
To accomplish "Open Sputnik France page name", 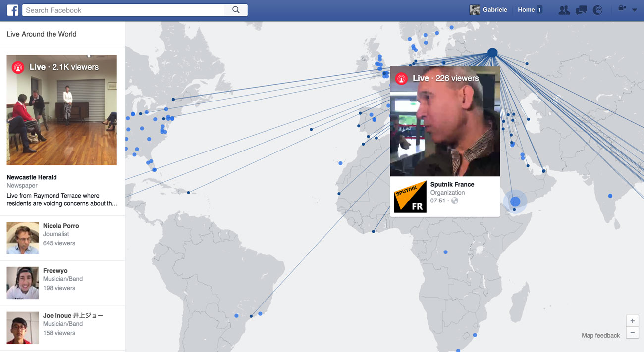I will (452, 184).
